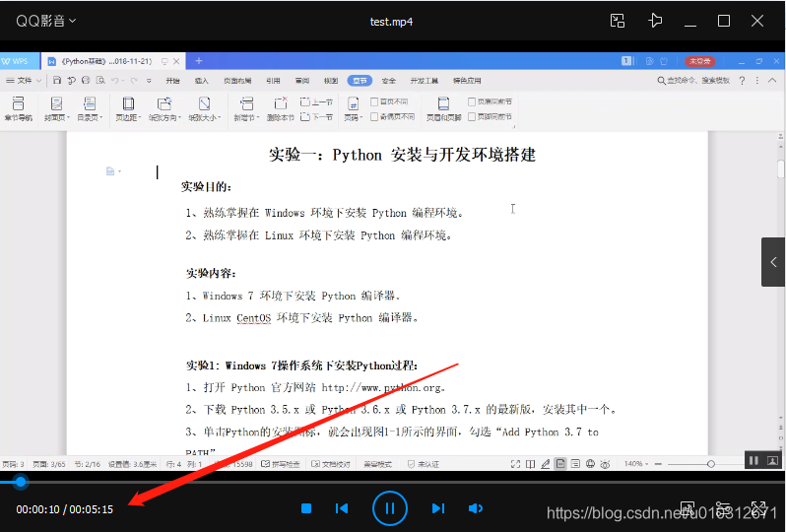786x532 pixels.
Task: Open the QQ影音 main menu dropdown
Action: click(x=46, y=21)
